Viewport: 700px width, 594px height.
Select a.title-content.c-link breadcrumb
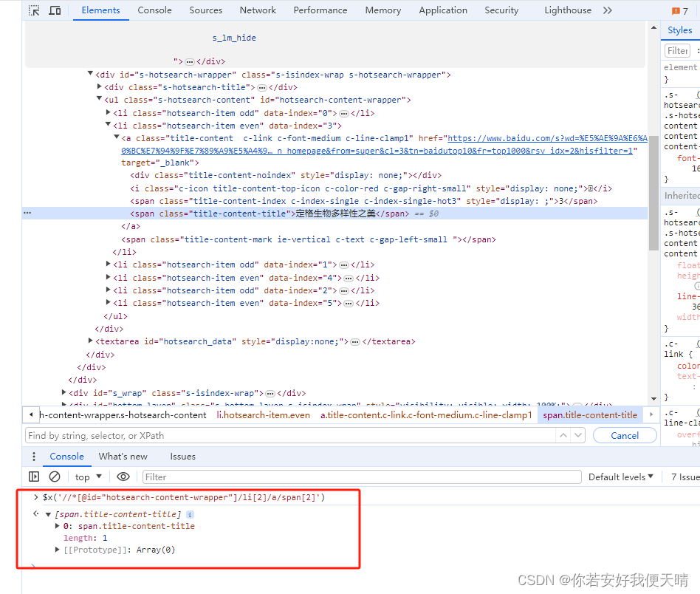point(426,415)
